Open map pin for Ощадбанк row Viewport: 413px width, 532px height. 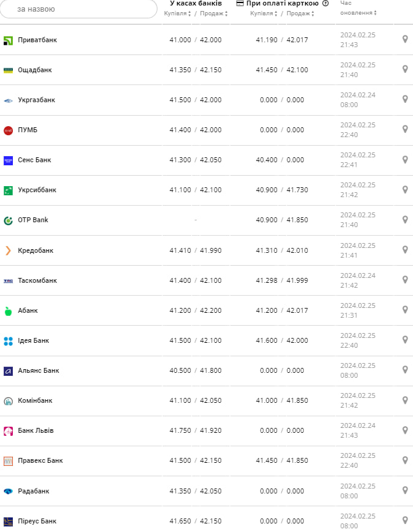click(x=405, y=69)
